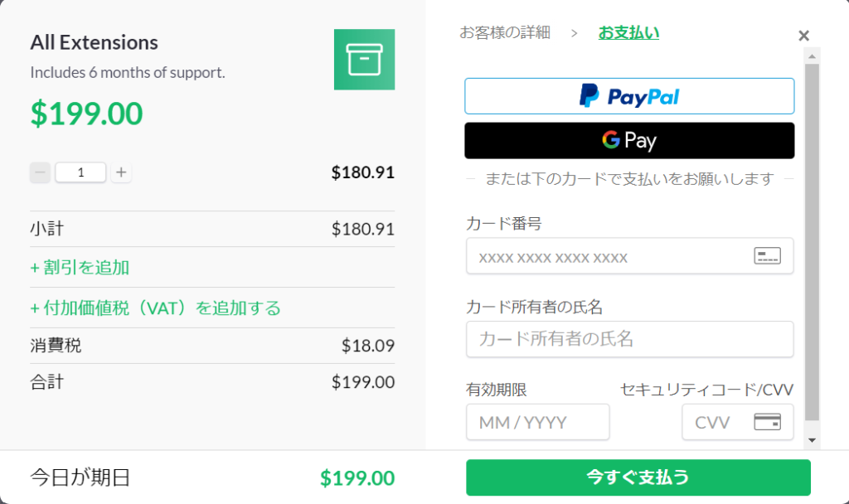Close the checkout dialog with X
This screenshot has width=849, height=504.
pos(803,36)
